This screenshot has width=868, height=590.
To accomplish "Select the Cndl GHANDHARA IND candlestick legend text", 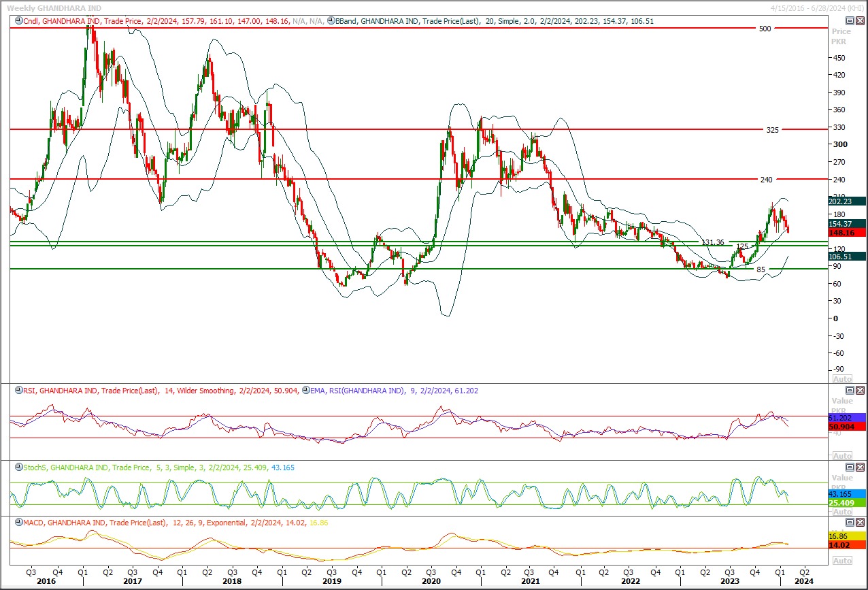I will click(173, 22).
